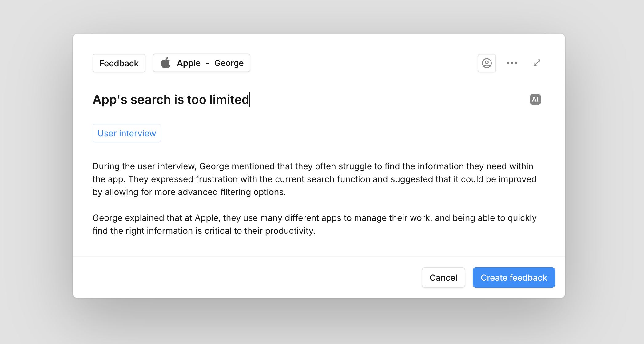Click the three-dots icon next to the avatar

512,63
